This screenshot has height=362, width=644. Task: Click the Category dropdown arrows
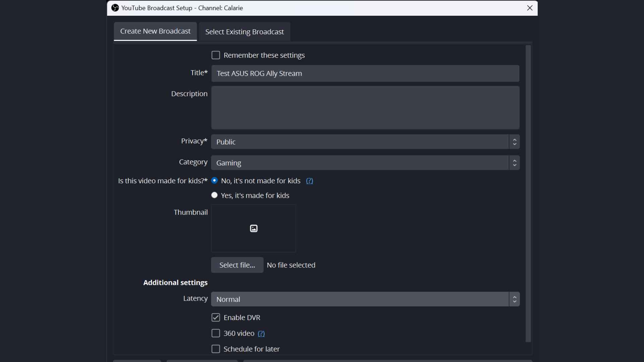pyautogui.click(x=515, y=163)
